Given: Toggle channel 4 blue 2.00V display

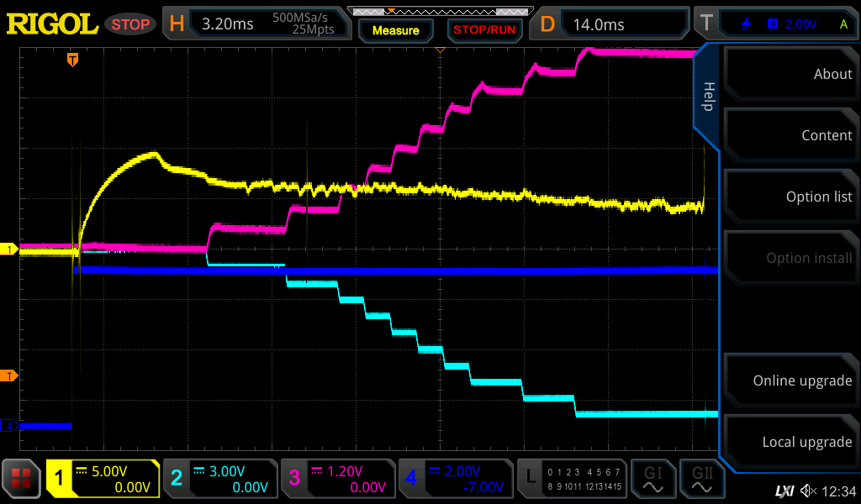Looking at the screenshot, I should (x=455, y=480).
